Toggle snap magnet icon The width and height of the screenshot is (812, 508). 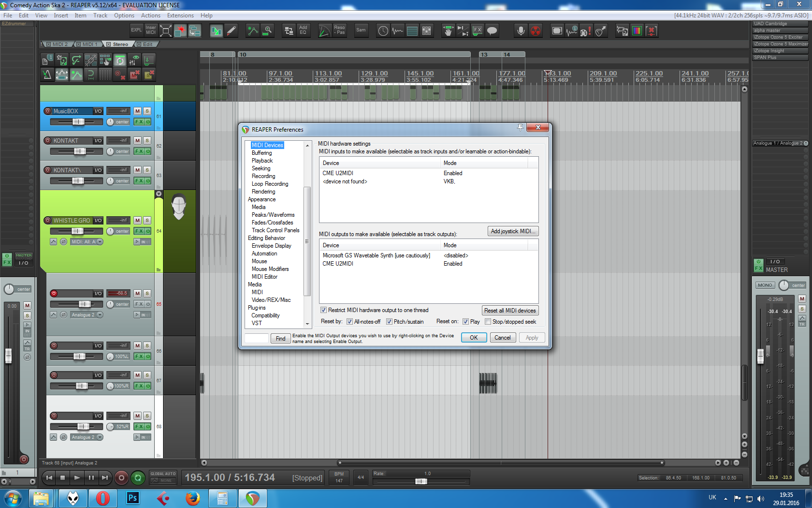91,75
